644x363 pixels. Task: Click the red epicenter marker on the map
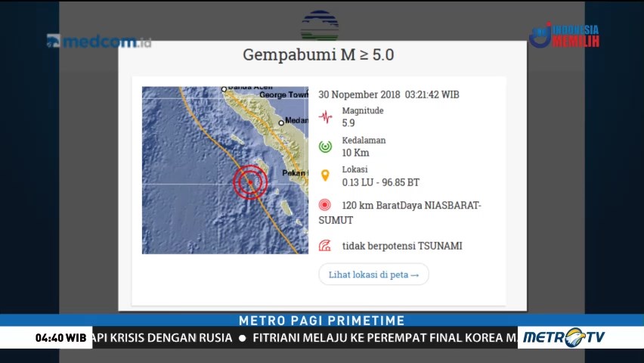(x=250, y=182)
